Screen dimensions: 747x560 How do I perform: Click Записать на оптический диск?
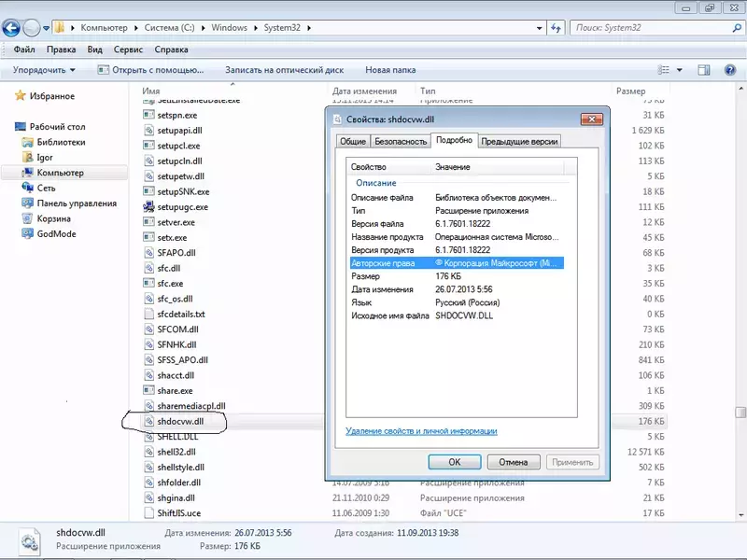[285, 70]
